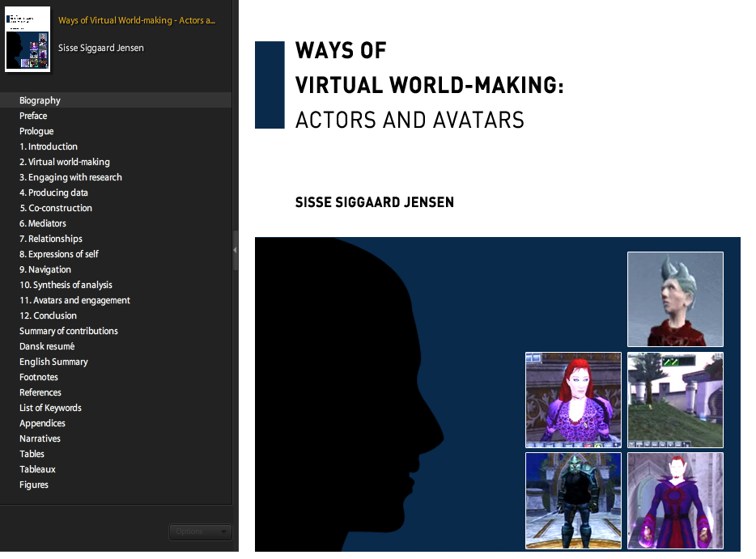Jump to chapter 1. Introduction
Image resolution: width=756 pixels, height=559 pixels.
pos(49,146)
